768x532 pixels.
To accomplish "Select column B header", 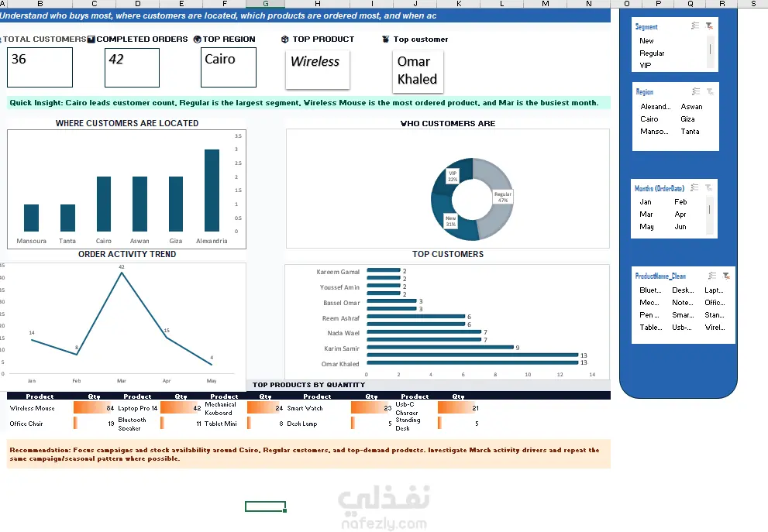I will (40, 4).
